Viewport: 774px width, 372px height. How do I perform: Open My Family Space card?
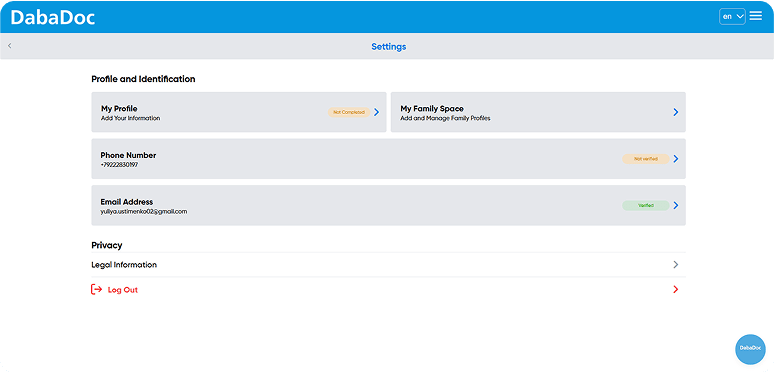tap(538, 112)
